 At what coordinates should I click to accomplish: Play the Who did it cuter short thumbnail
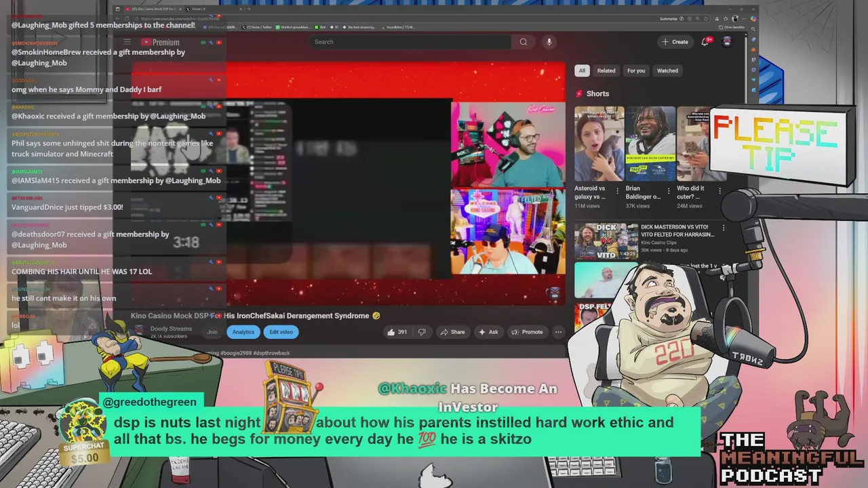click(x=693, y=143)
